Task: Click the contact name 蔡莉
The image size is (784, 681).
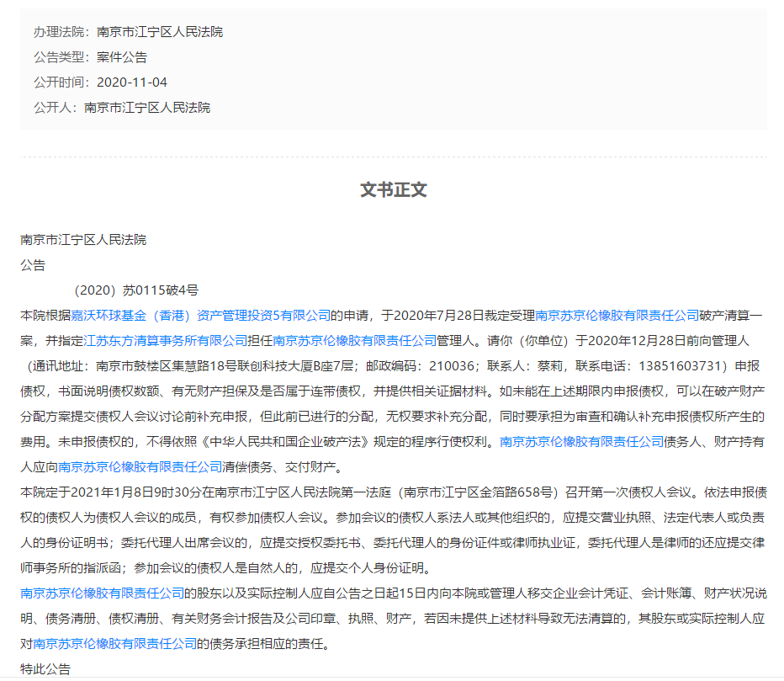Action: [x=550, y=366]
